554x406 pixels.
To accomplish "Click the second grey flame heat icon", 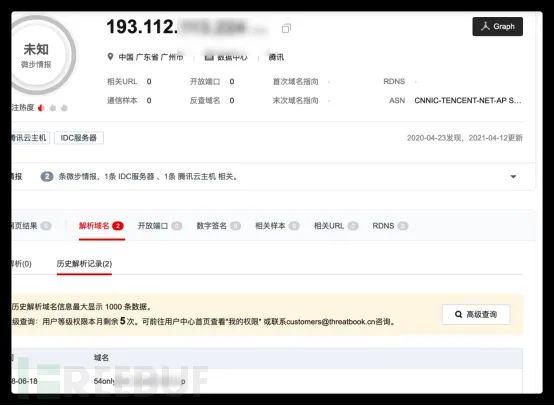I will coord(53,108).
